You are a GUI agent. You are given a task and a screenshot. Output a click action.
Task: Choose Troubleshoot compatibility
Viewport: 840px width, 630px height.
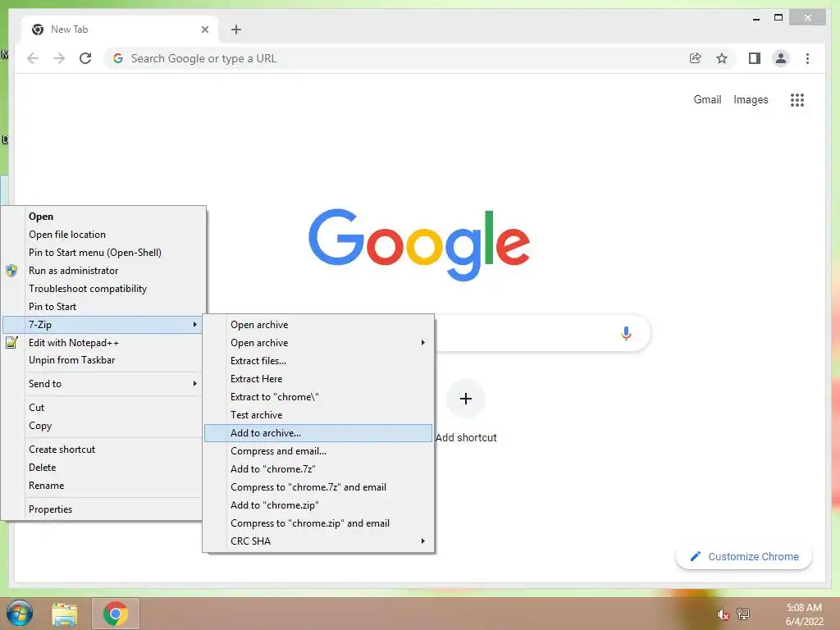point(103,289)
